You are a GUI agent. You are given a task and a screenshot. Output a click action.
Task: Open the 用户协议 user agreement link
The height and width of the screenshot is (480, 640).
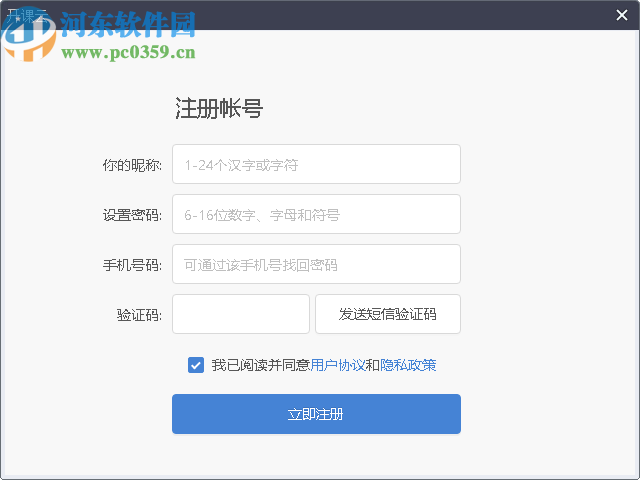coord(338,365)
